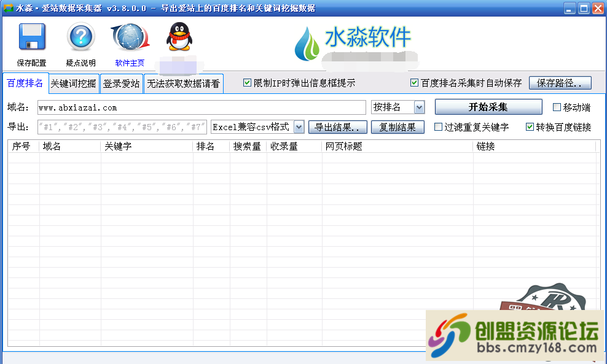607x364 pixels.
Task: Click the QQ penguin contact icon
Action: pos(179,37)
